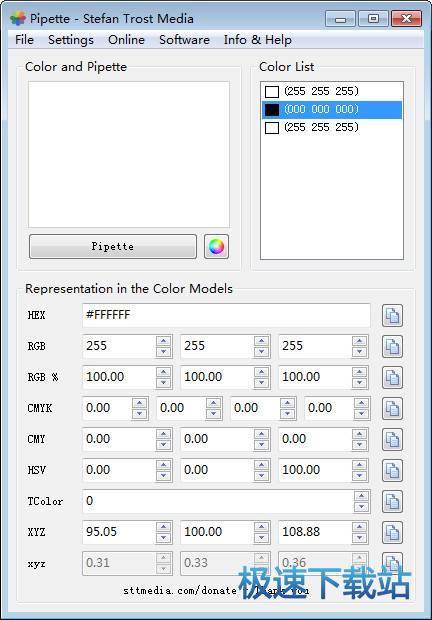Click into the HEX input field
432x620 pixels.
point(226,315)
